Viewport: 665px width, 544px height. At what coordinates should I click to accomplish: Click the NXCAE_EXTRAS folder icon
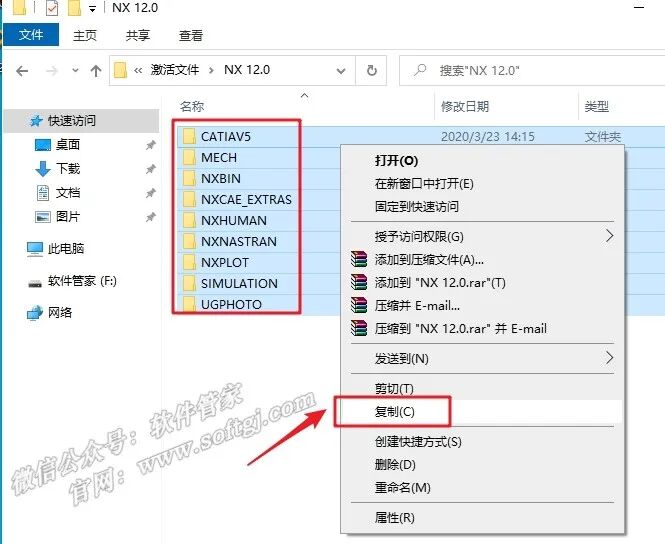tap(189, 199)
